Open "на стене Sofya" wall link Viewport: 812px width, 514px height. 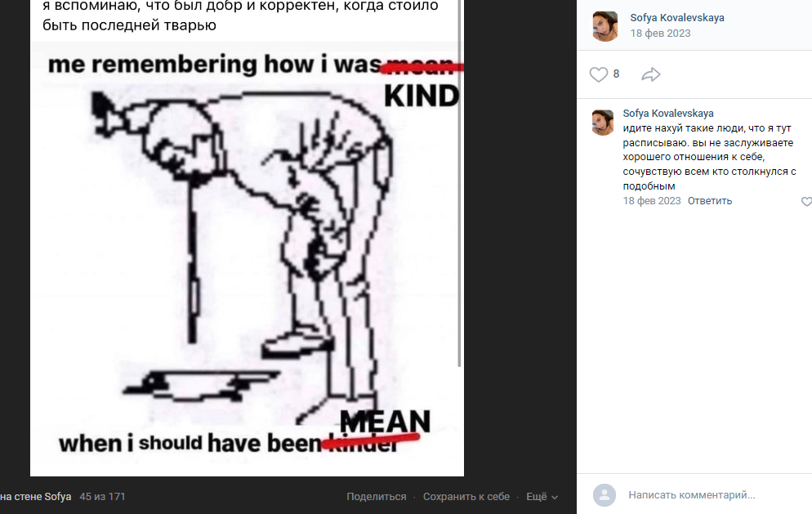(36, 496)
